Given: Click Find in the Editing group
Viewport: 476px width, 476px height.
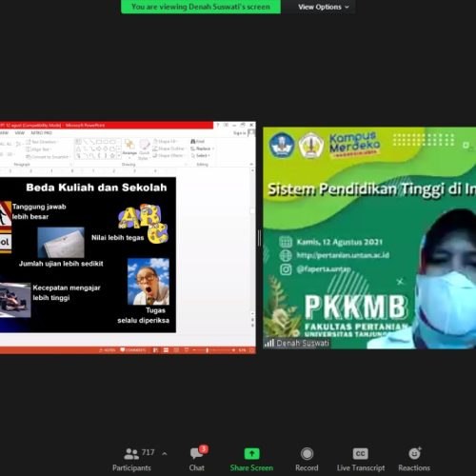Looking at the screenshot, I should click(198, 141).
